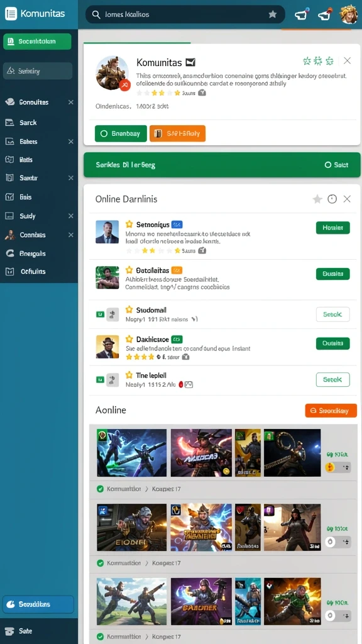This screenshot has height=644, width=362.
Task: Click the info circle icon in Online Darnlinis header
Action: coord(332,199)
